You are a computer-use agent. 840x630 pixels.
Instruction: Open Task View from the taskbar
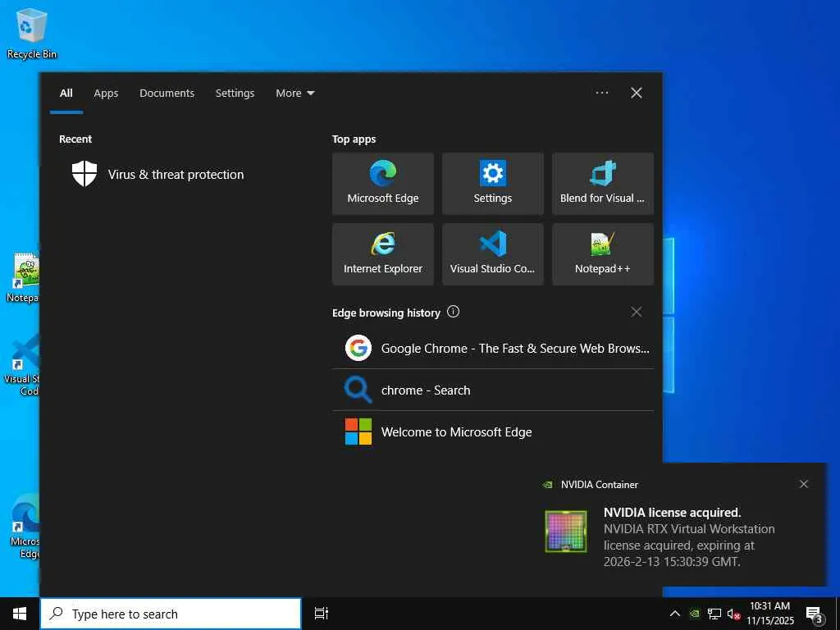point(322,614)
